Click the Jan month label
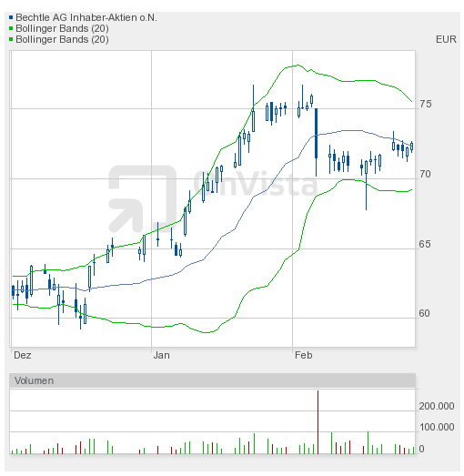The height and width of the screenshot is (476, 464). click(161, 355)
